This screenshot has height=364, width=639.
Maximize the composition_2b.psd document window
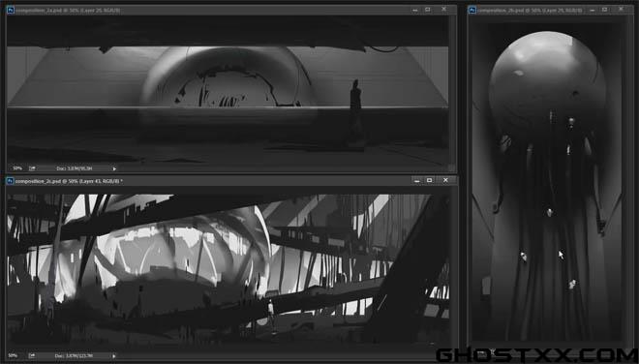605,10
